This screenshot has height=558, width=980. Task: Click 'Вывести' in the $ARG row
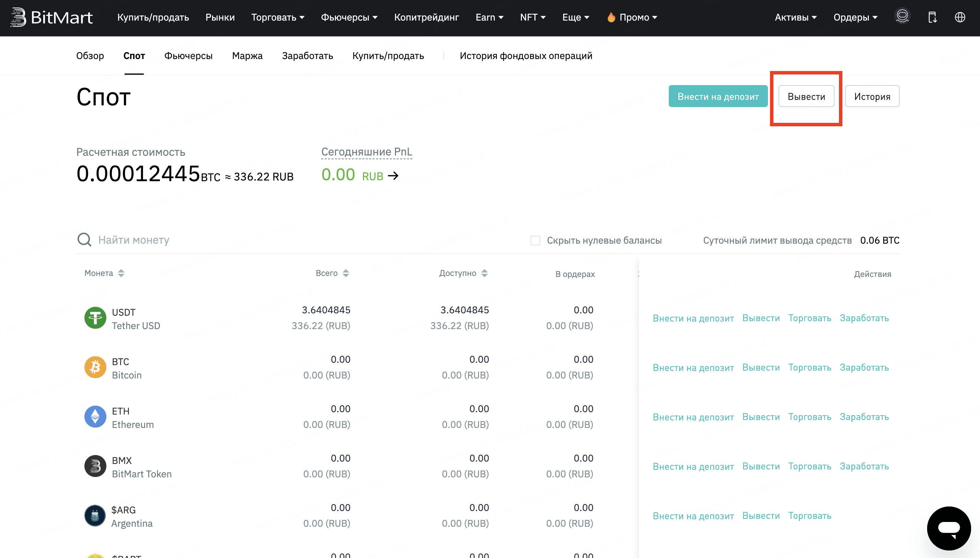tap(761, 516)
